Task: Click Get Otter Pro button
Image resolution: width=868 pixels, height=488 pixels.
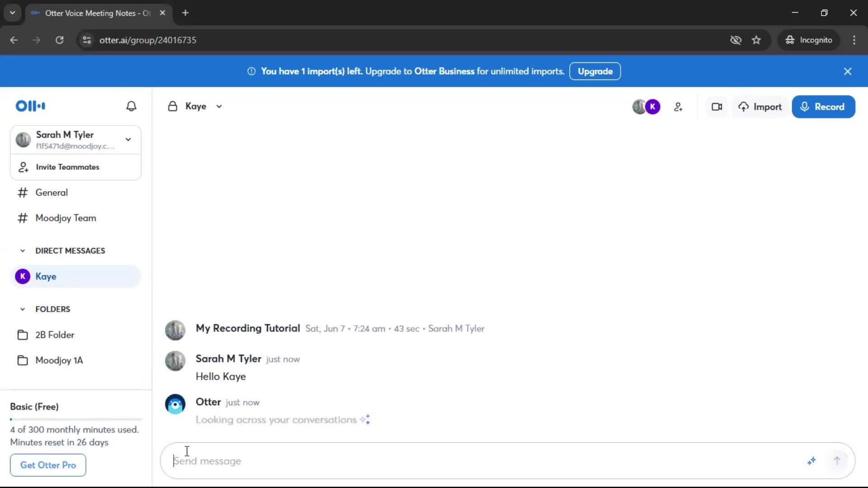Action: point(48,465)
